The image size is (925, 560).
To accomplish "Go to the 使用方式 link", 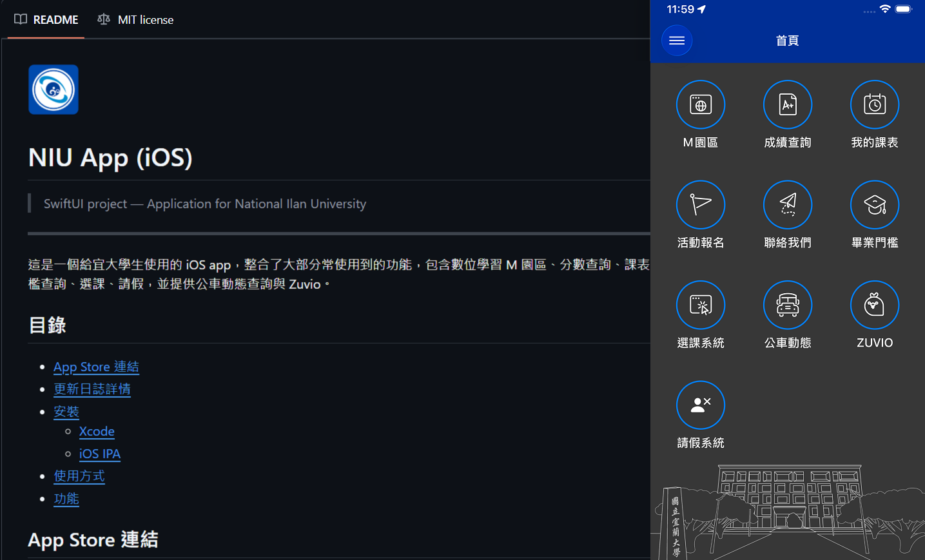I will point(79,476).
